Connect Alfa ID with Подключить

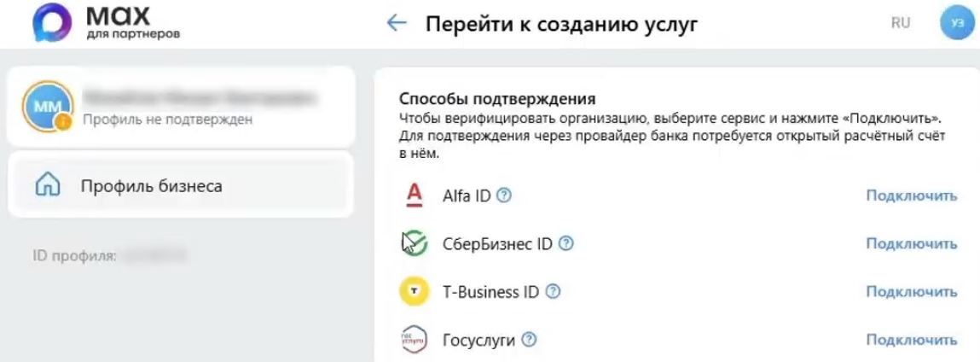[911, 196]
